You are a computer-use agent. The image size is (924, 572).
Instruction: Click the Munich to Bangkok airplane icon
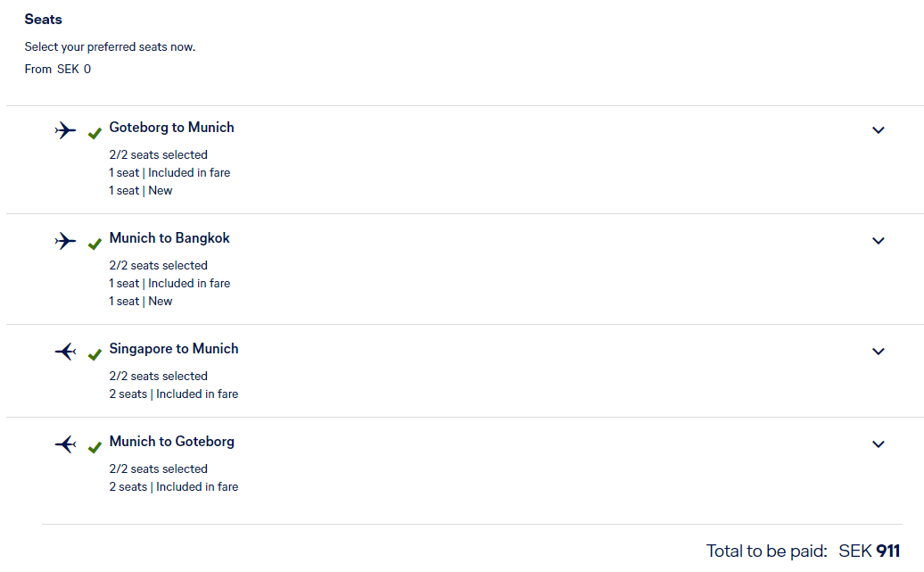point(65,241)
